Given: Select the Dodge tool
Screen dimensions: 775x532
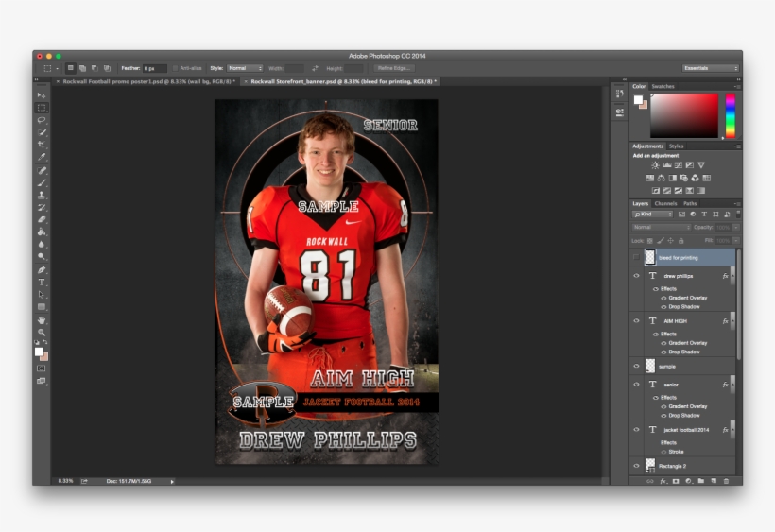Looking at the screenshot, I should [42, 257].
